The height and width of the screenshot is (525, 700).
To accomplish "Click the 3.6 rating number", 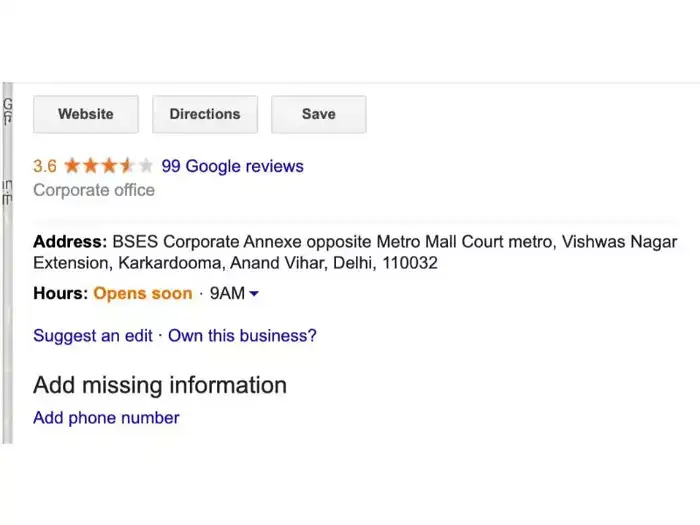I will [45, 166].
